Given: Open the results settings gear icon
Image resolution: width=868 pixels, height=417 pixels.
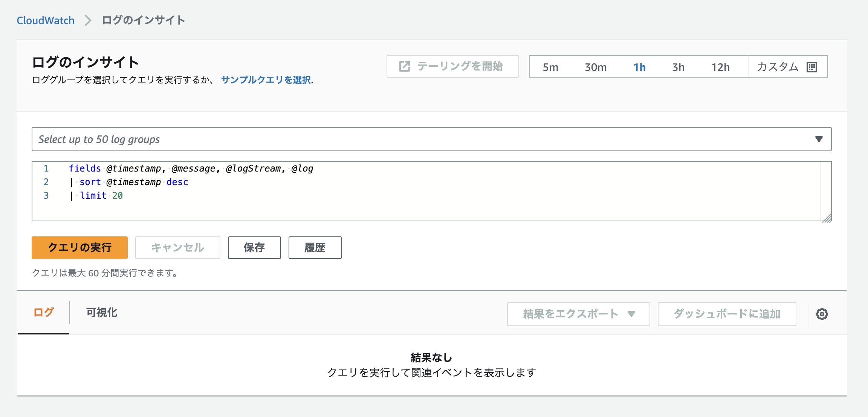Looking at the screenshot, I should pyautogui.click(x=822, y=314).
